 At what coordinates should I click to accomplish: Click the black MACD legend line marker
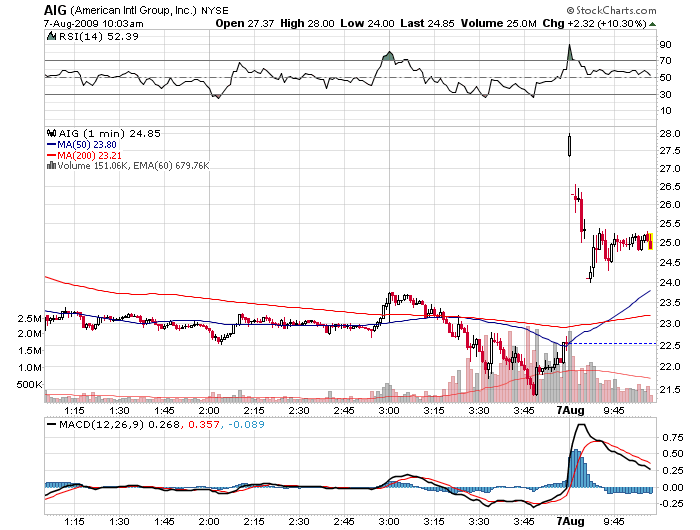pyautogui.click(x=51, y=424)
